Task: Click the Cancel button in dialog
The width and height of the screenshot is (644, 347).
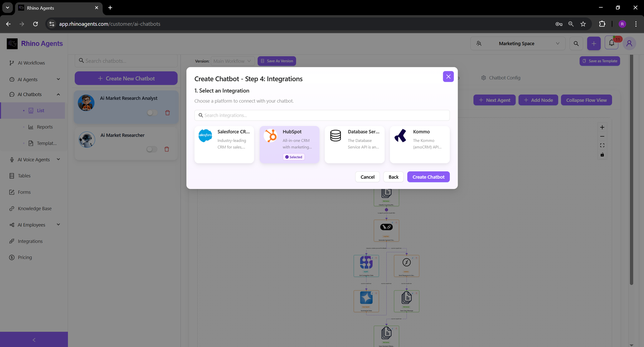Action: [367, 177]
